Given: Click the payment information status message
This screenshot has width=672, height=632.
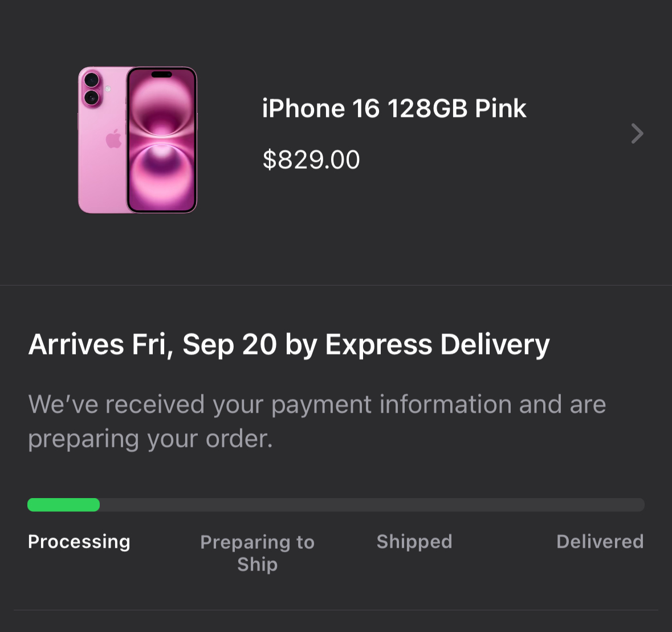Looking at the screenshot, I should [x=317, y=421].
